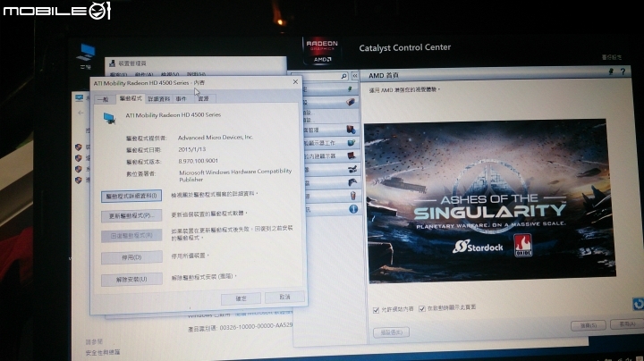The height and width of the screenshot is (361, 644).
Task: Click the search magnifier icon in Catalyst sidebar
Action: 343,76
